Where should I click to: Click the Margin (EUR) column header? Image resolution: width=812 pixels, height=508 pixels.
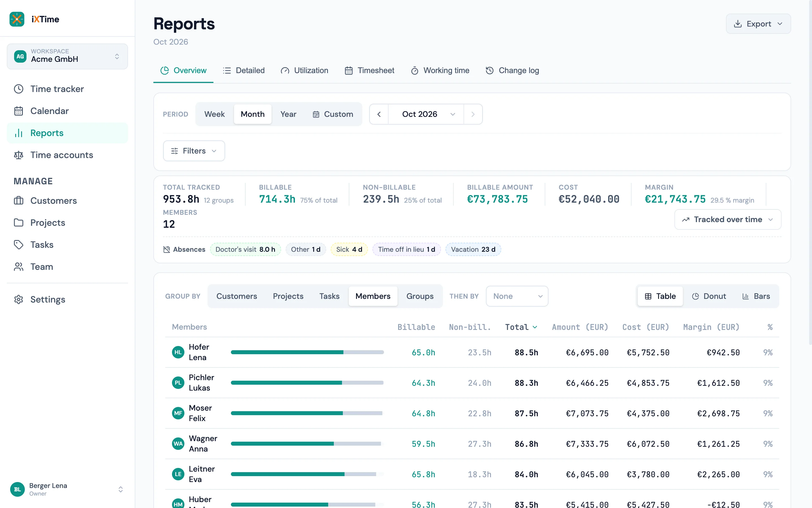point(711,327)
